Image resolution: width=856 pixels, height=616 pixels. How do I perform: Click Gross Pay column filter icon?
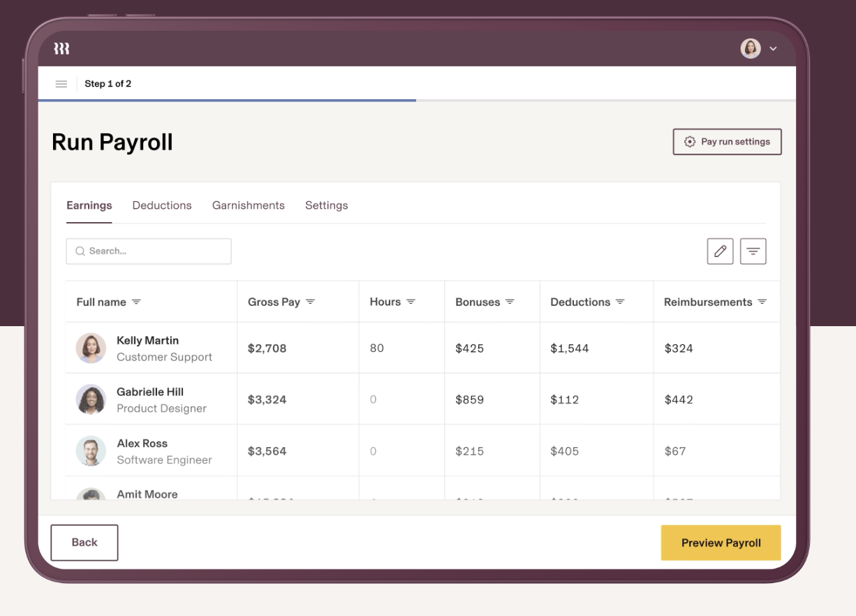[x=310, y=302]
